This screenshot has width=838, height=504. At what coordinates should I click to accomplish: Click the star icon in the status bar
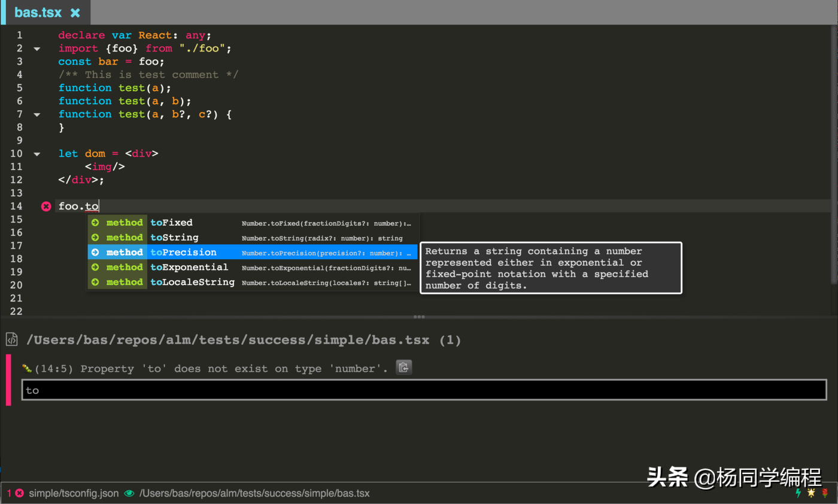point(810,493)
